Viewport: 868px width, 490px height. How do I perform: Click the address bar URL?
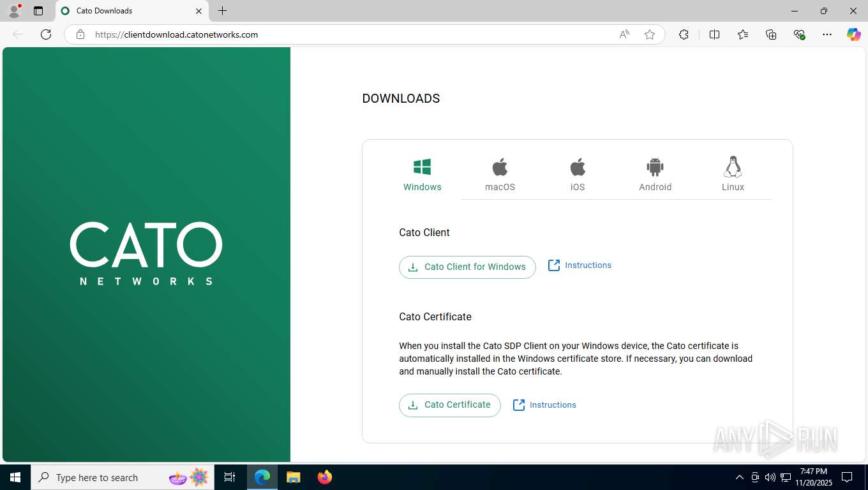click(177, 34)
